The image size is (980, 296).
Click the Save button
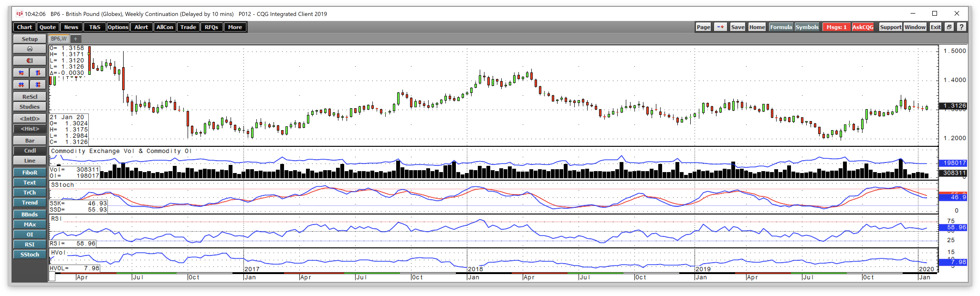[737, 27]
